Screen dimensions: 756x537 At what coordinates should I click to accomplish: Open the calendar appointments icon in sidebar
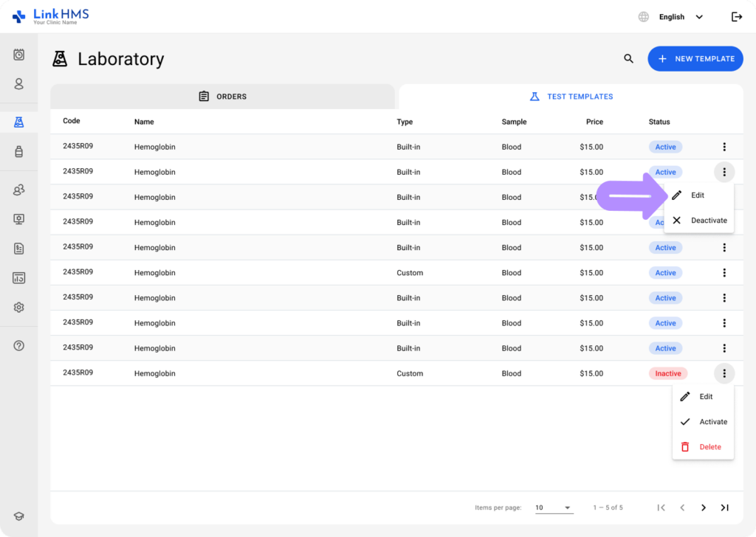(18, 55)
